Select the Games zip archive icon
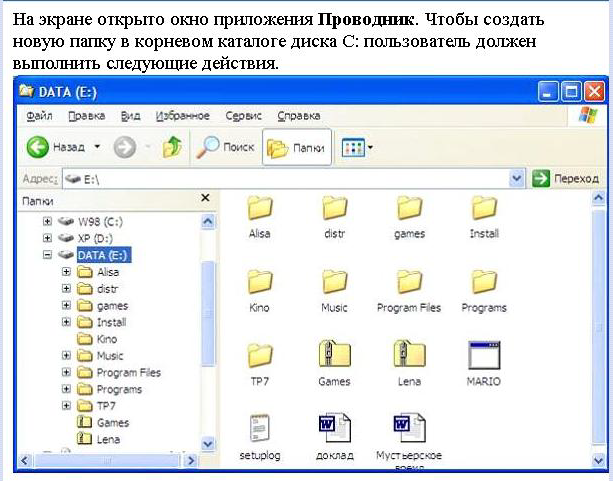The width and height of the screenshot is (613, 481). click(x=335, y=354)
